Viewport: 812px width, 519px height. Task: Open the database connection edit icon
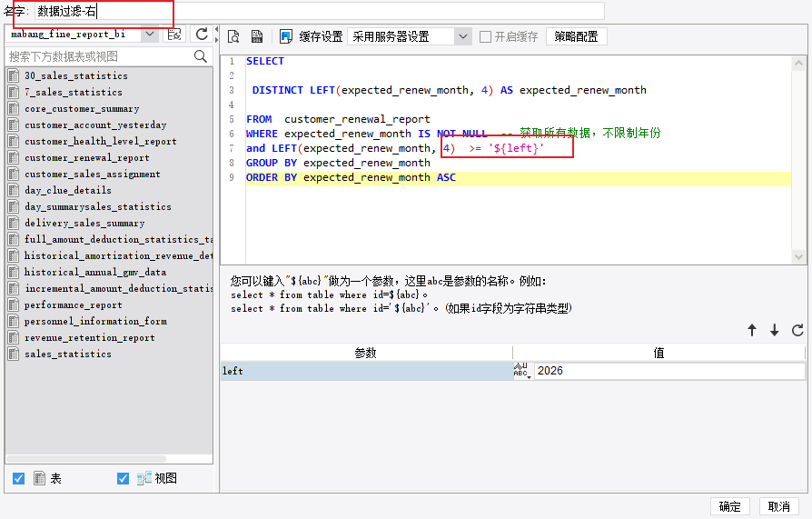click(174, 35)
